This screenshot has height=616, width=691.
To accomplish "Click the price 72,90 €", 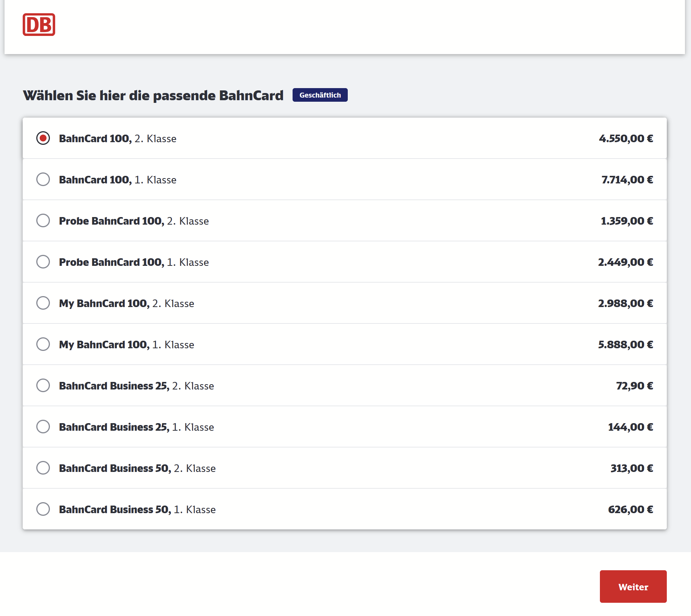I will 635,386.
